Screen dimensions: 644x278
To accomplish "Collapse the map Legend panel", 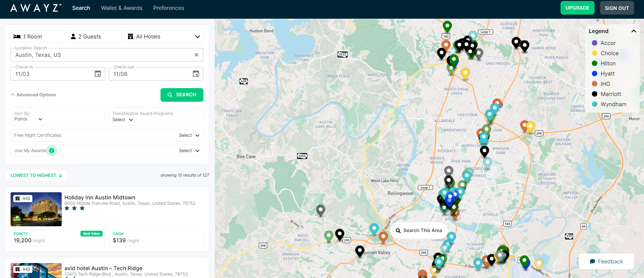I will tap(633, 31).
